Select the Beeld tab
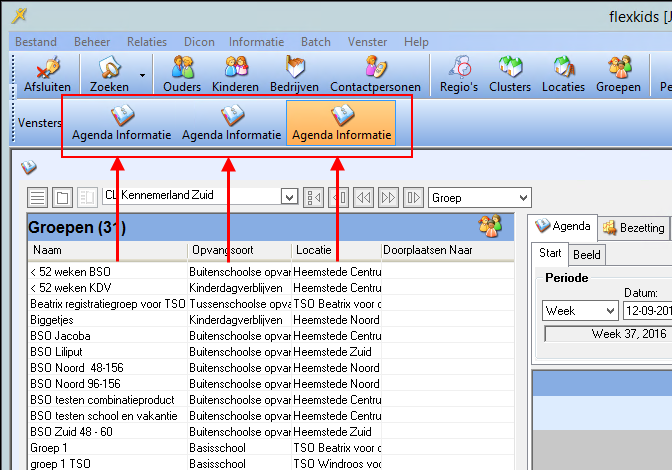The width and height of the screenshot is (672, 470). pyautogui.click(x=587, y=255)
